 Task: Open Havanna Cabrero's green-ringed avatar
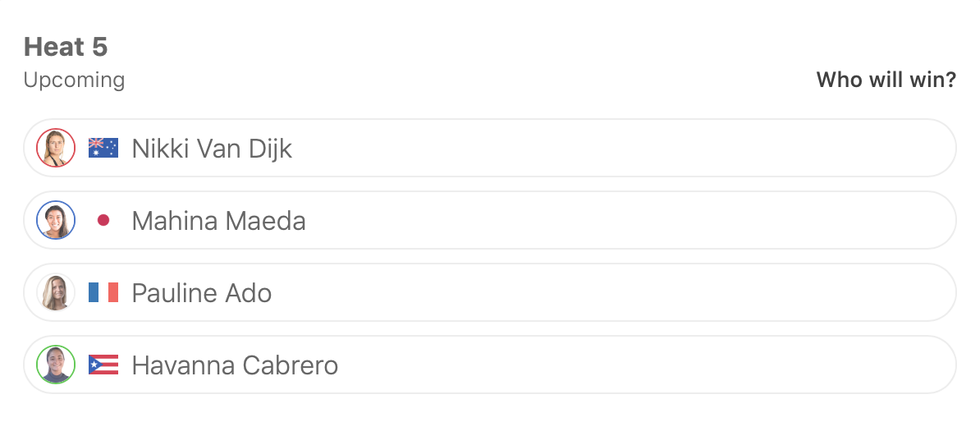[x=56, y=365]
